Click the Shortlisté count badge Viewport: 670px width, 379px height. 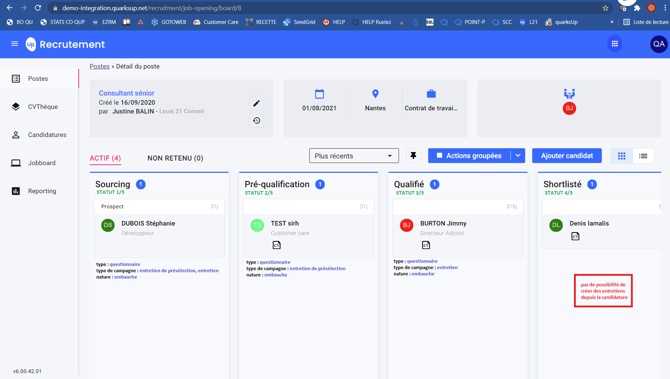click(x=592, y=184)
